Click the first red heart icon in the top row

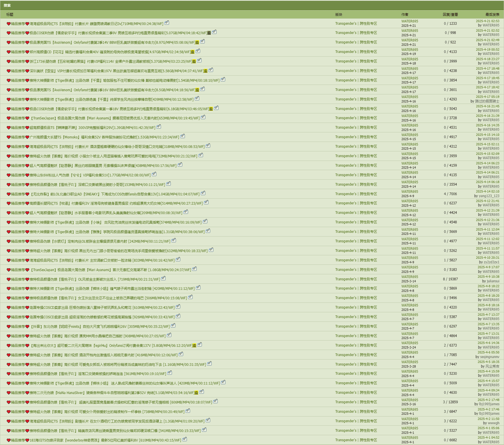pos(9,24)
